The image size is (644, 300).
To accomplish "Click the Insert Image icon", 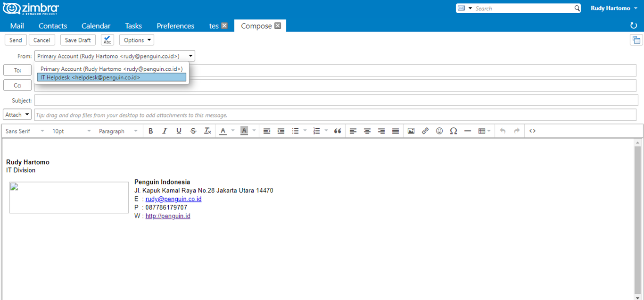I will click(411, 131).
